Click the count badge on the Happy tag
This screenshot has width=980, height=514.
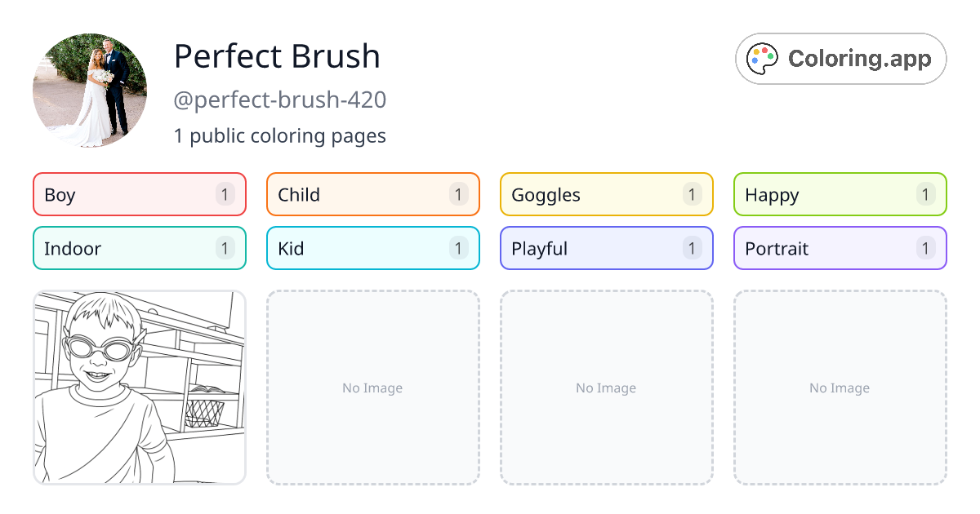click(x=925, y=194)
